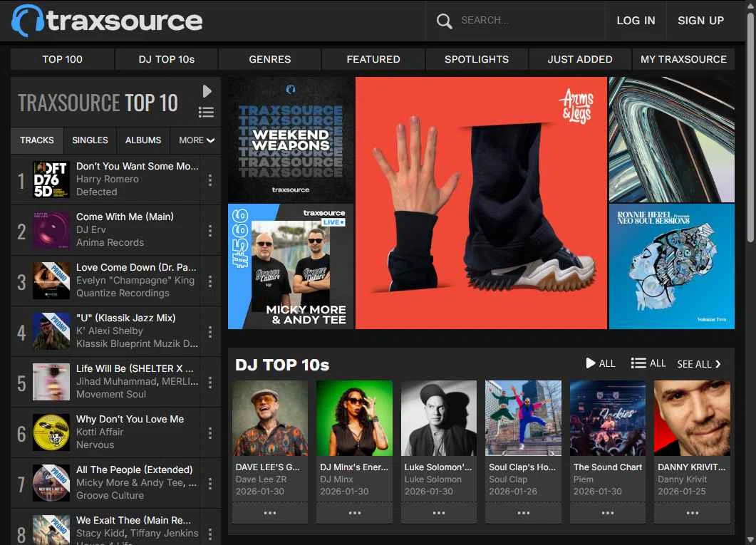Expand the MORE dropdown in Top 10
The height and width of the screenshot is (545, 756).
click(x=196, y=140)
